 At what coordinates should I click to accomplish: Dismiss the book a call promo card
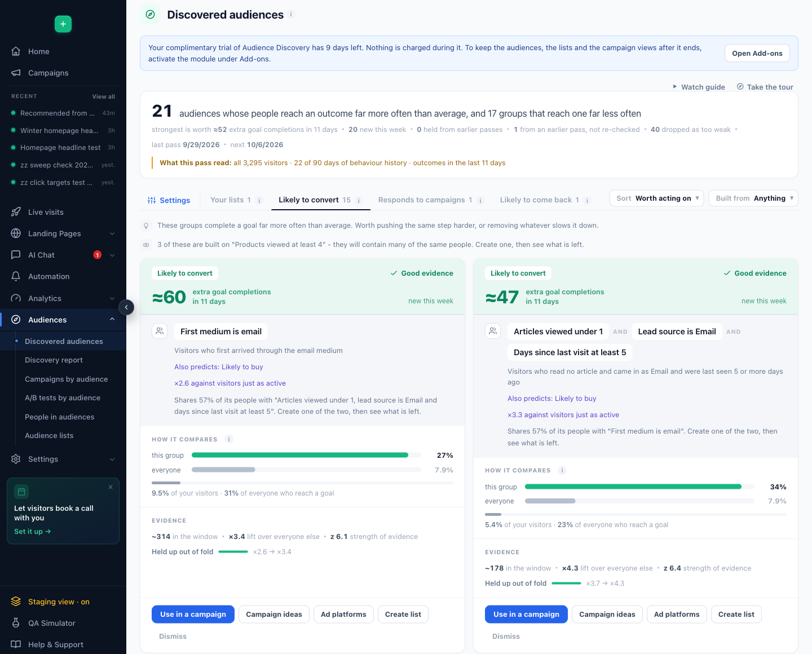click(111, 487)
